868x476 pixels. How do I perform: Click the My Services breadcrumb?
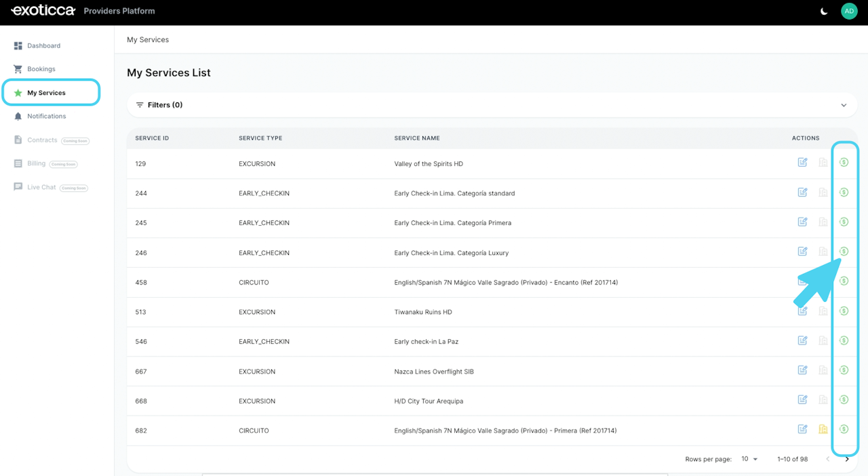coord(148,40)
